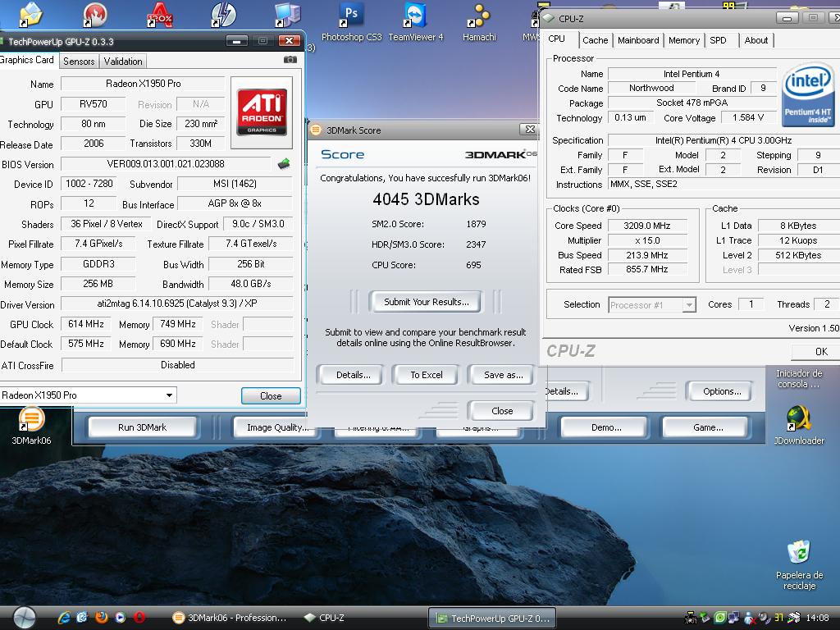Switch to the Mainboard tab in CPU-Z
Image resolution: width=840 pixels, height=630 pixels.
(x=638, y=40)
